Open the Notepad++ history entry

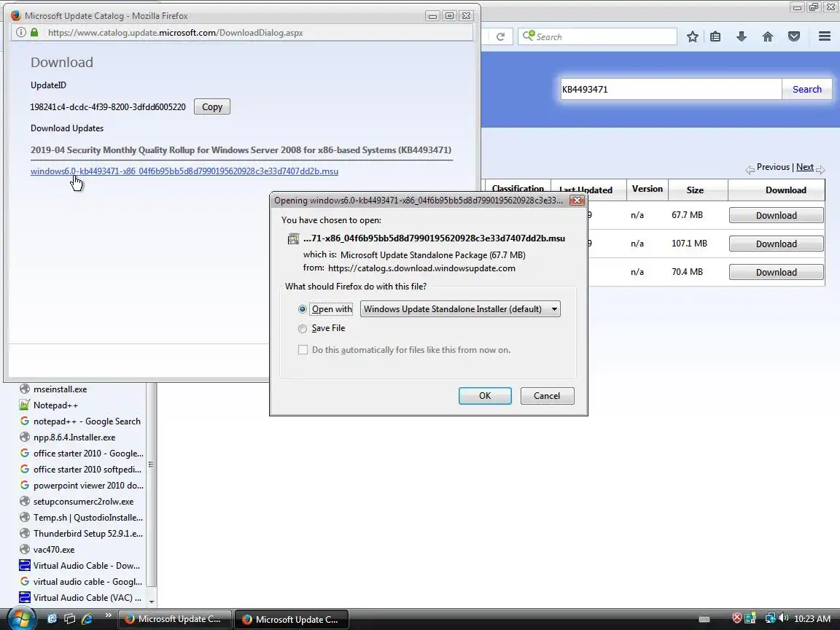pyautogui.click(x=55, y=405)
